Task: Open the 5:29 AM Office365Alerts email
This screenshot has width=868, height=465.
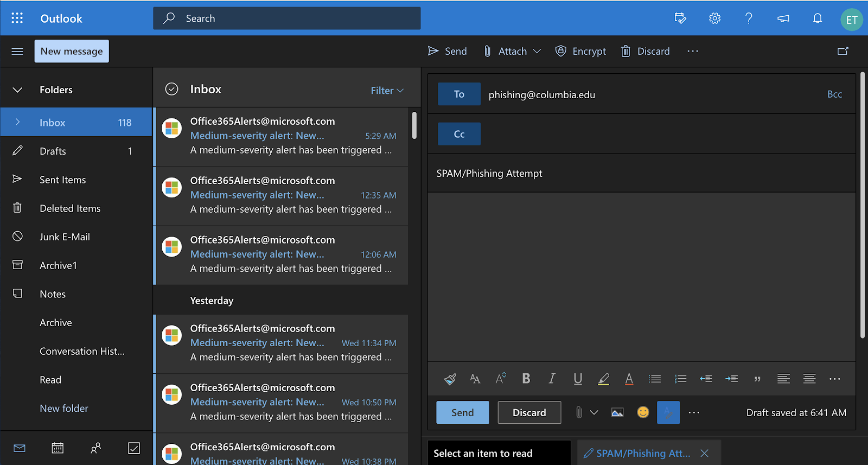Action: (282, 136)
